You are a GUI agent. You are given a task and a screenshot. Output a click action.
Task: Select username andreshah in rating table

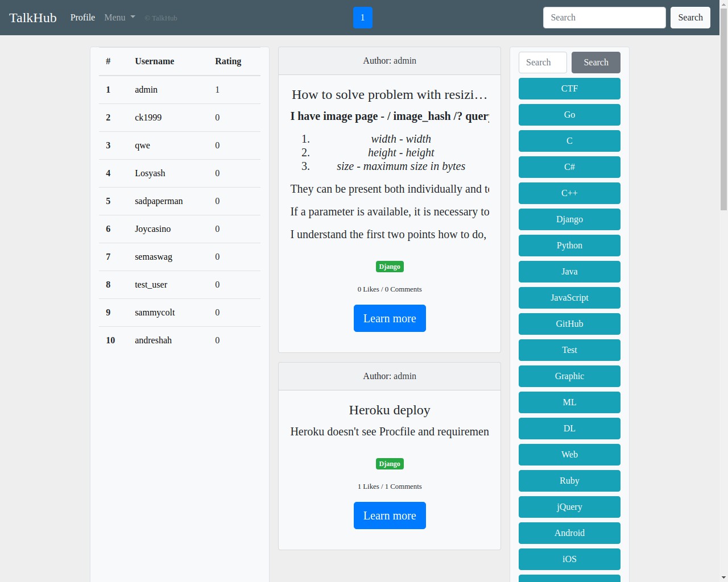coord(153,340)
